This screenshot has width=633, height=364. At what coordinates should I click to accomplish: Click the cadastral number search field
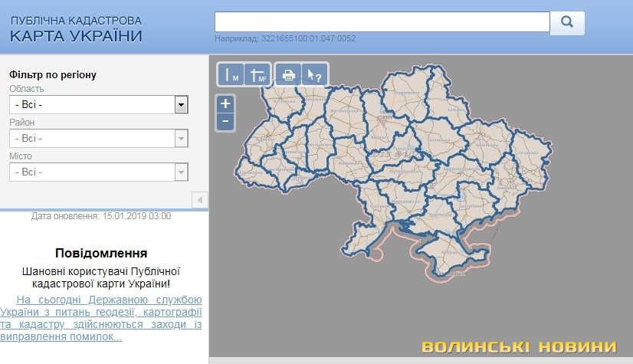pyautogui.click(x=382, y=22)
